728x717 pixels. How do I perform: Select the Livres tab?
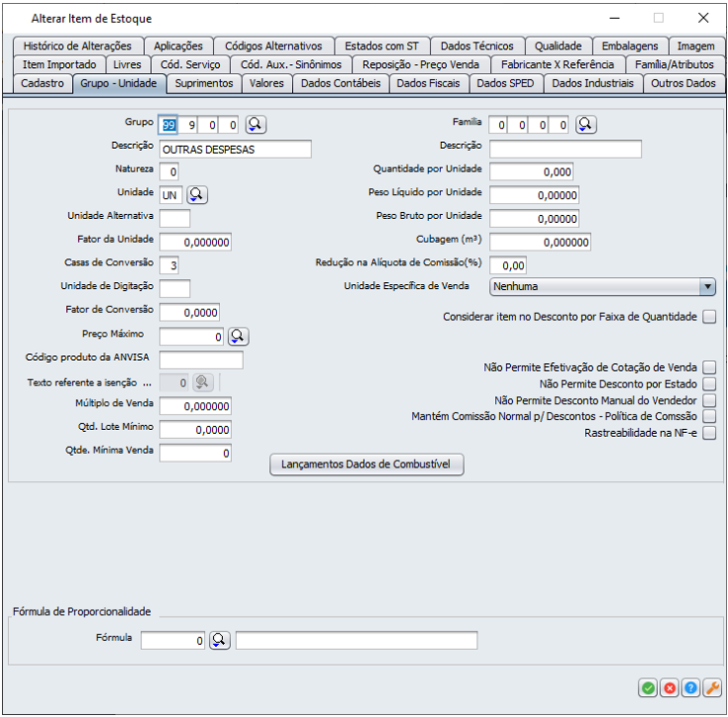(x=127, y=64)
